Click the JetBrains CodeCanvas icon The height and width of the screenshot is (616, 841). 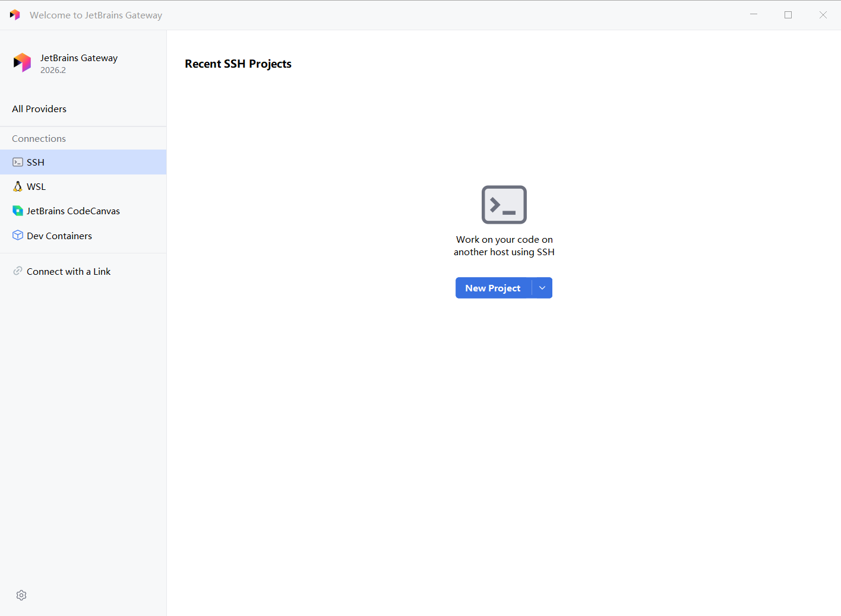[x=18, y=211]
